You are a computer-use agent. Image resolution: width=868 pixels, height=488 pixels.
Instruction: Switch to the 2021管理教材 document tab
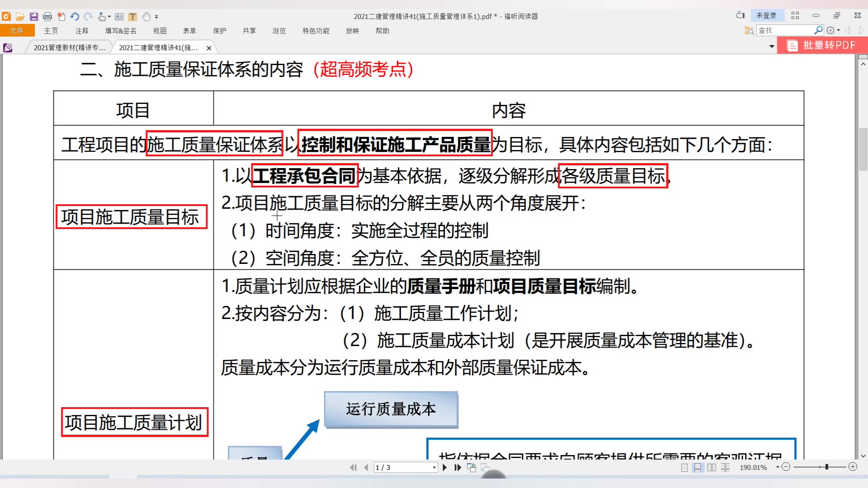(x=69, y=47)
